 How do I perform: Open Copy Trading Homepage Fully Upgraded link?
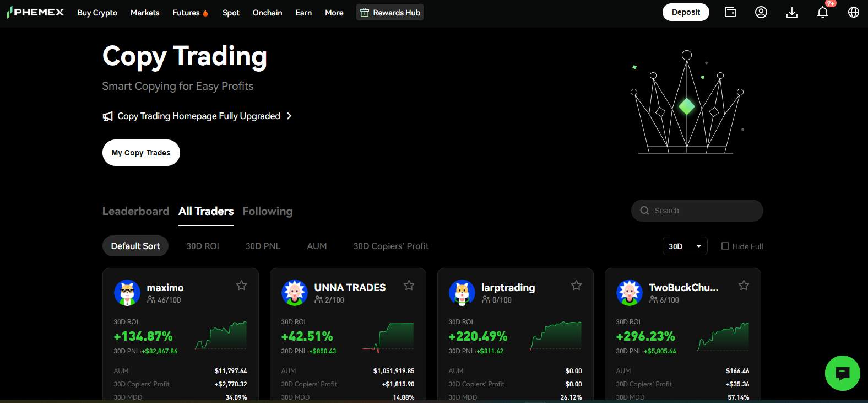pyautogui.click(x=199, y=116)
